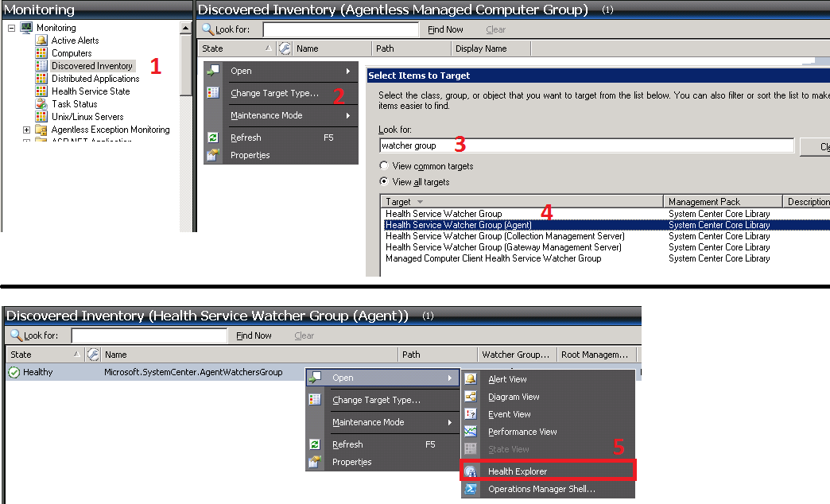Expand Maintenance Mode submenu arrow, lower menu
830x504 pixels.
[449, 422]
